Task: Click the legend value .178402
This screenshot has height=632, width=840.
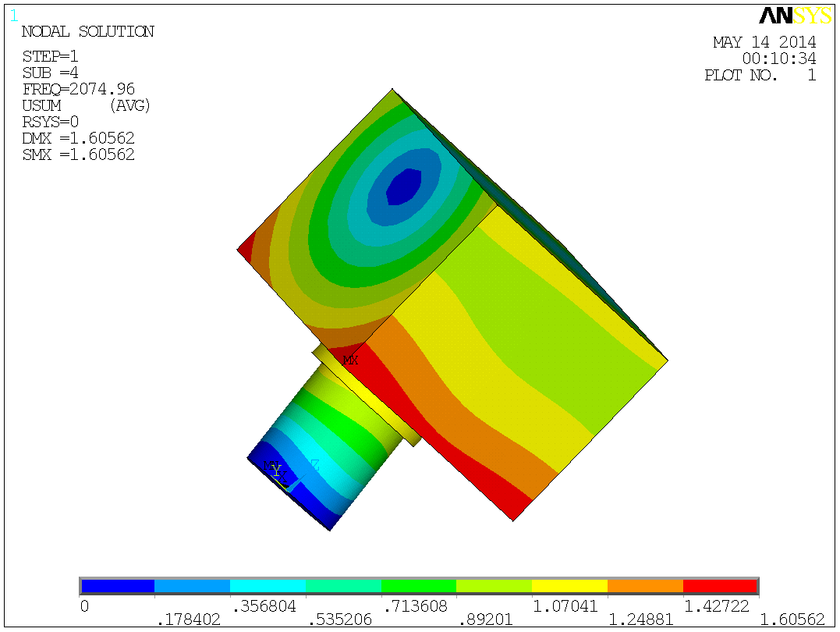Action: pos(189,620)
